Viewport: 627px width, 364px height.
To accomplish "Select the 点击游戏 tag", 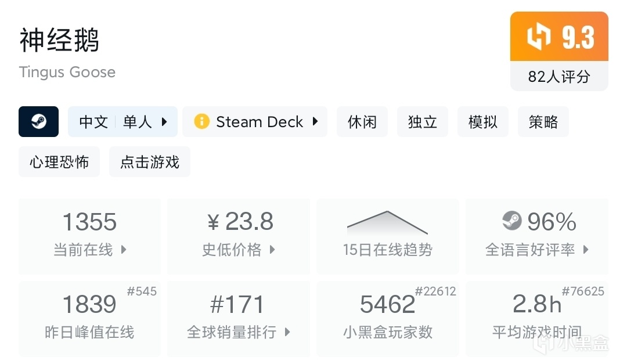I will click(x=150, y=162).
